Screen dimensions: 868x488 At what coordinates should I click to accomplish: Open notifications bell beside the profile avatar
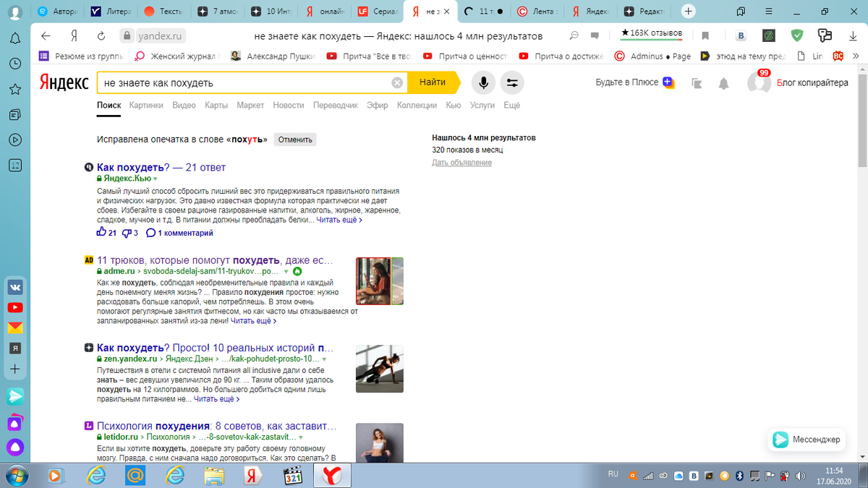tap(723, 83)
